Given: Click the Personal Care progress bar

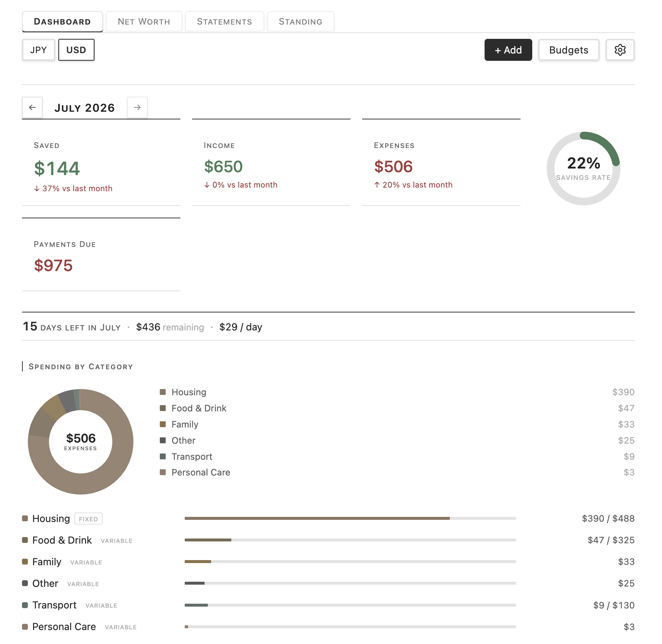Looking at the screenshot, I should coord(350,627).
